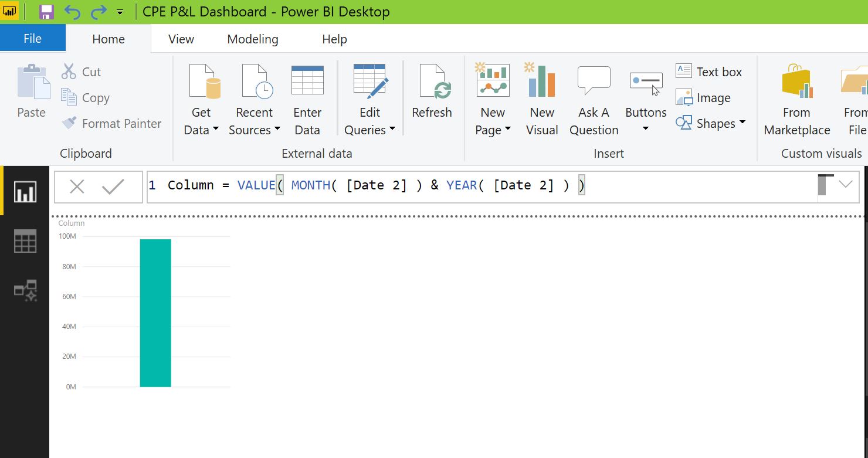
Task: Commit the formula with checkmark button
Action: click(x=113, y=186)
